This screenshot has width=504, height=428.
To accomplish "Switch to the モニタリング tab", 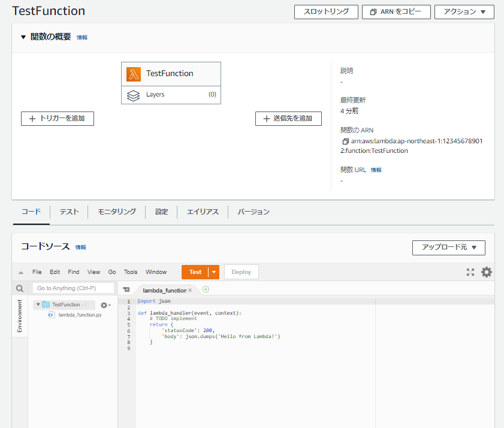I will pyautogui.click(x=117, y=212).
